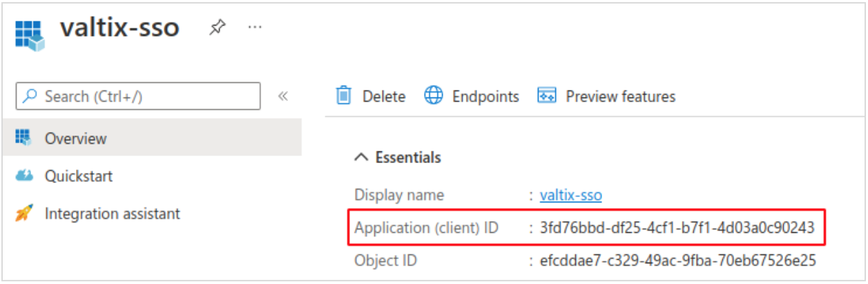Screen dimensions: 868x284
Task: Click the search magnifier icon
Action: tap(30, 96)
